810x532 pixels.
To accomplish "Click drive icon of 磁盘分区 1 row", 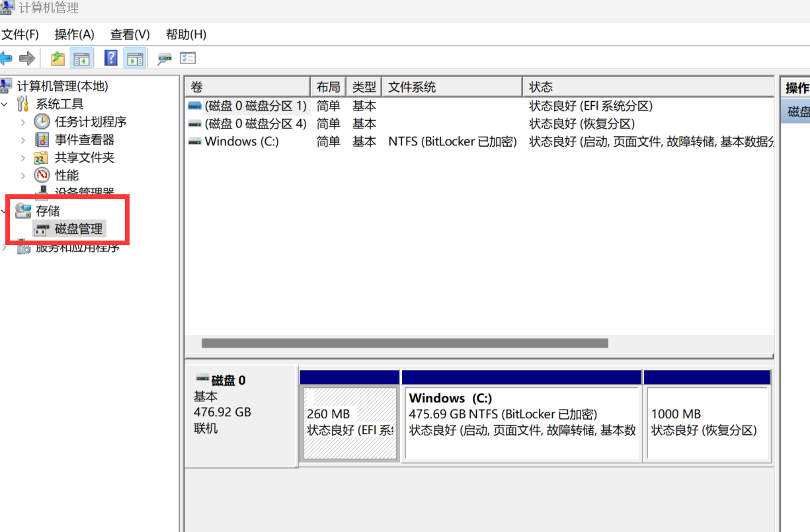I will click(x=194, y=106).
